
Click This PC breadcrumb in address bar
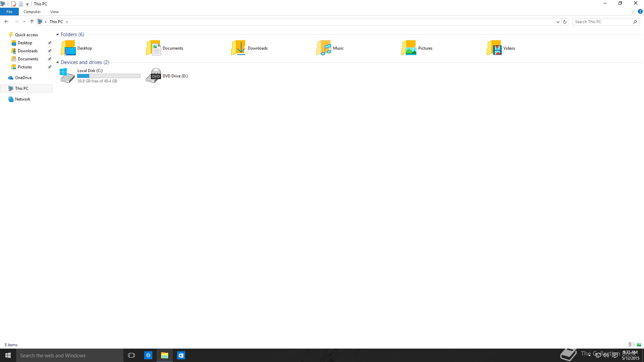(56, 22)
